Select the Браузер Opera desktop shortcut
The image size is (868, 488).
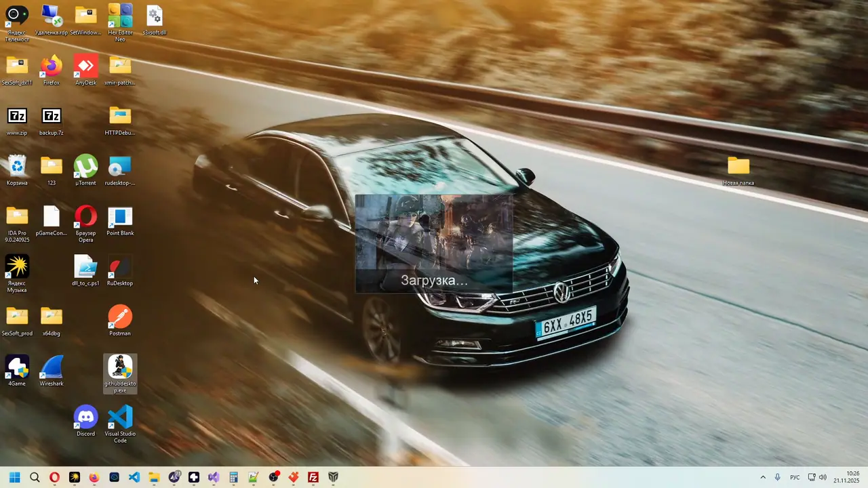(x=85, y=224)
